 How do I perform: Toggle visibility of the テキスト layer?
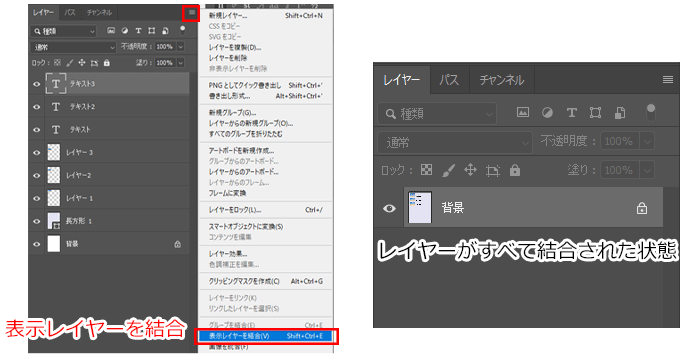[x=37, y=130]
